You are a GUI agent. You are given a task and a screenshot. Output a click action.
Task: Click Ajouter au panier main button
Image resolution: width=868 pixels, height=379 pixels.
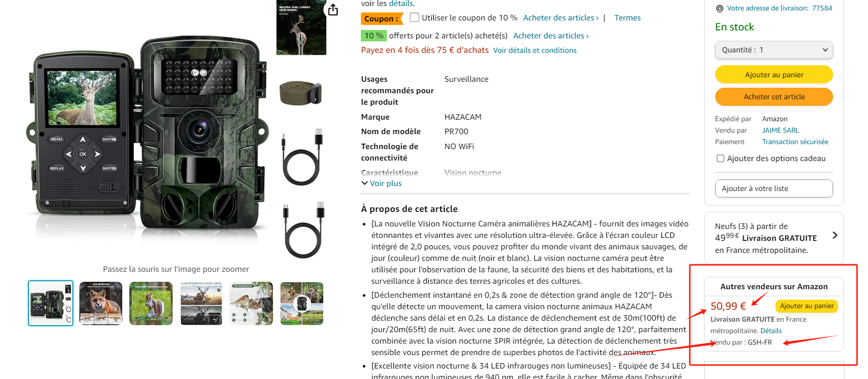(774, 75)
